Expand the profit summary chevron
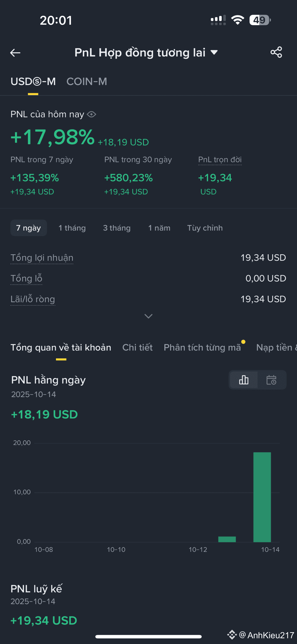Screen dimensions: 297x644 148,316
